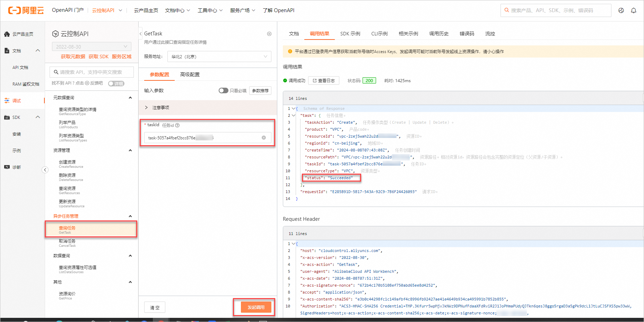This screenshot has width=644, height=322.
Task: Click the 文档 sidebar icon
Action: point(7,50)
